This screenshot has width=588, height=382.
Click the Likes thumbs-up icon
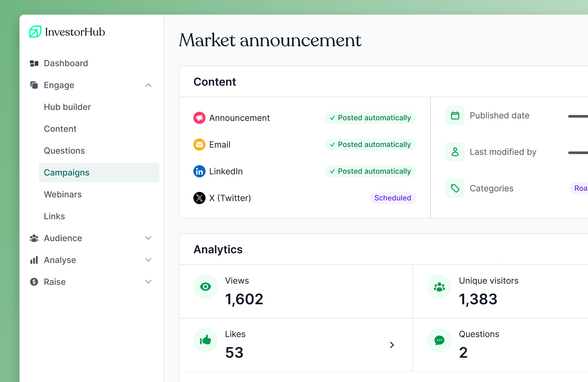click(x=206, y=340)
